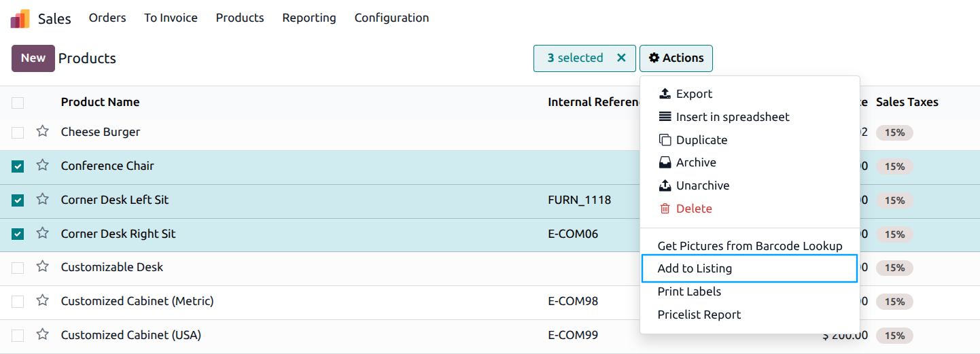Image resolution: width=980 pixels, height=354 pixels.
Task: Open Customized Cabinet (Metric) product
Action: coord(137,301)
